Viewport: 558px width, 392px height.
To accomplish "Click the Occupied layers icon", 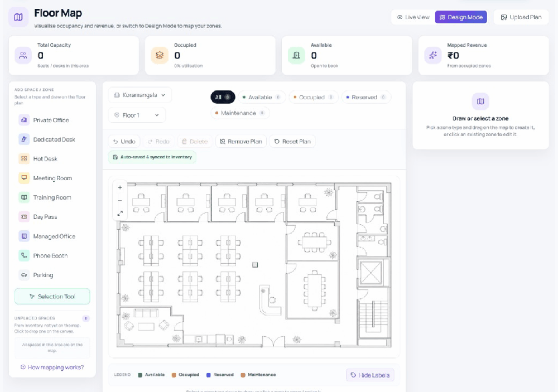I will click(x=160, y=55).
